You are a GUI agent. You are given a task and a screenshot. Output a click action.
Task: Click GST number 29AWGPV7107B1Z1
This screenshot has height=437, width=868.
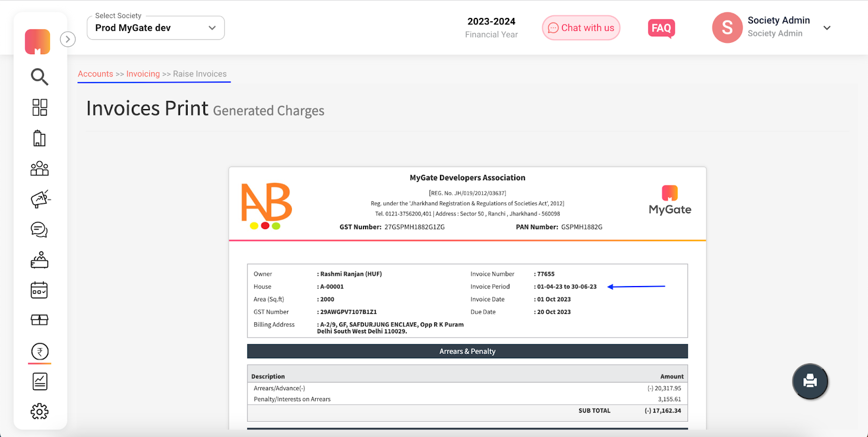tap(348, 312)
